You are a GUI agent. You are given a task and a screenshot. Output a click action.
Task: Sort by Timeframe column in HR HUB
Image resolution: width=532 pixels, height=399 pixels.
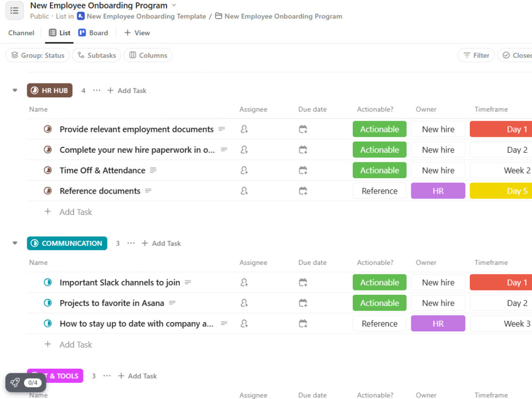pyautogui.click(x=491, y=109)
